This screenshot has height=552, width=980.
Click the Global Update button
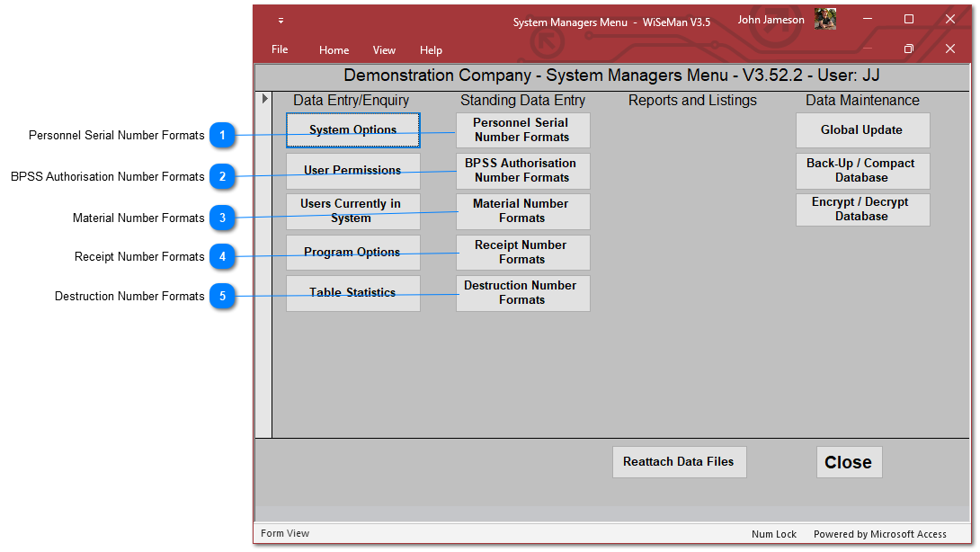click(861, 130)
